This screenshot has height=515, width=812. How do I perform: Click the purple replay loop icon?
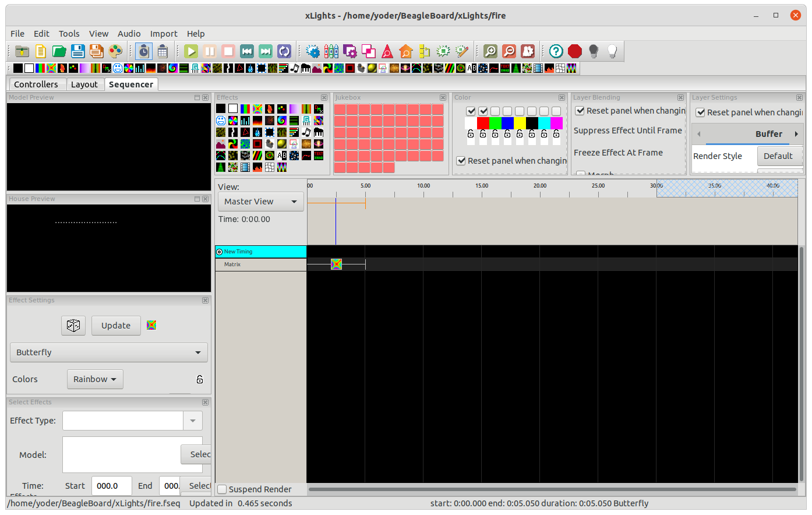284,51
